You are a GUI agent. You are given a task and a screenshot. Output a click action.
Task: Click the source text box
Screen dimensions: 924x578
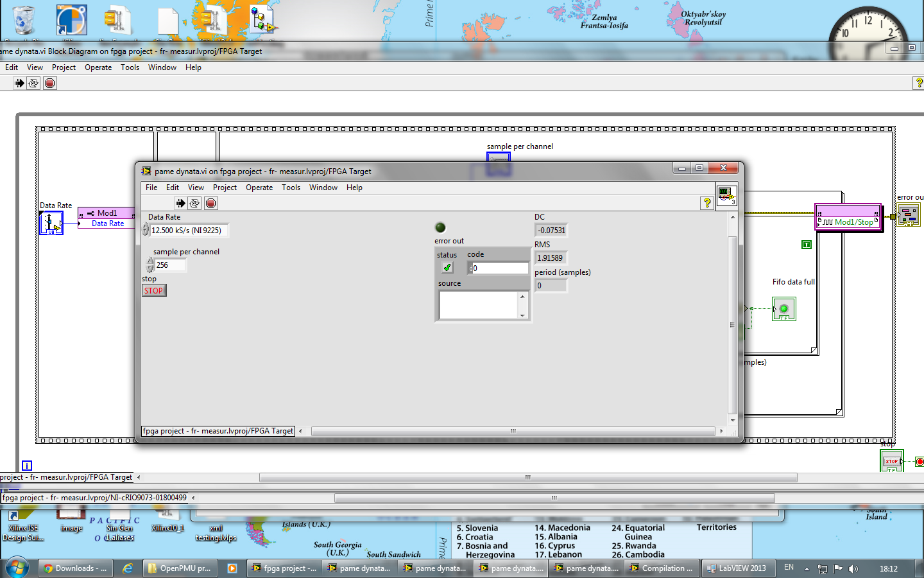[x=479, y=305]
